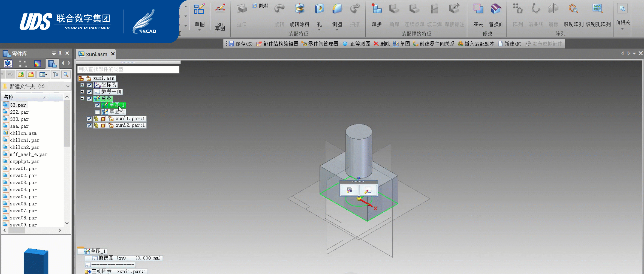This screenshot has height=274, width=644.
Task: Uncheck the xuni1.par:1 checkbox
Action: (89, 119)
